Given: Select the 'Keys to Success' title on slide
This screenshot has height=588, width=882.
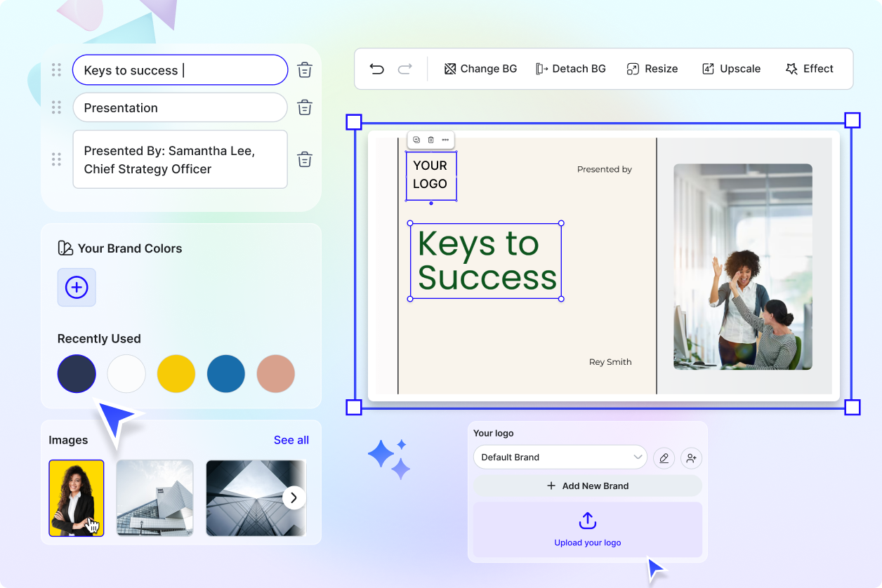Looking at the screenshot, I should (x=486, y=261).
